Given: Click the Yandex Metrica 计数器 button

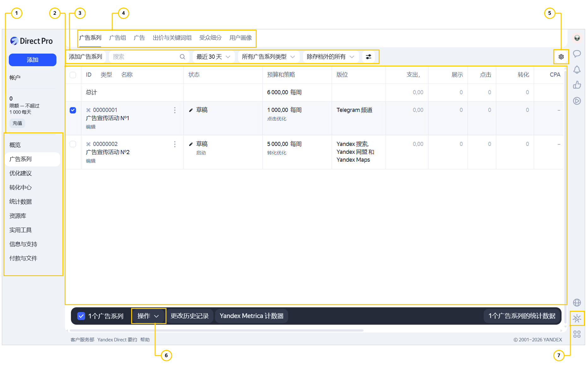Looking at the screenshot, I should click(252, 316).
